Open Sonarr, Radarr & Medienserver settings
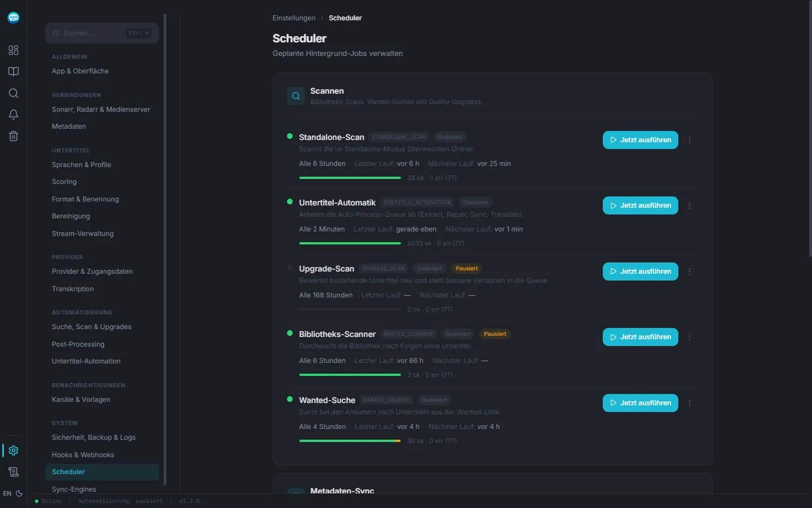This screenshot has width=812, height=508. click(x=102, y=110)
